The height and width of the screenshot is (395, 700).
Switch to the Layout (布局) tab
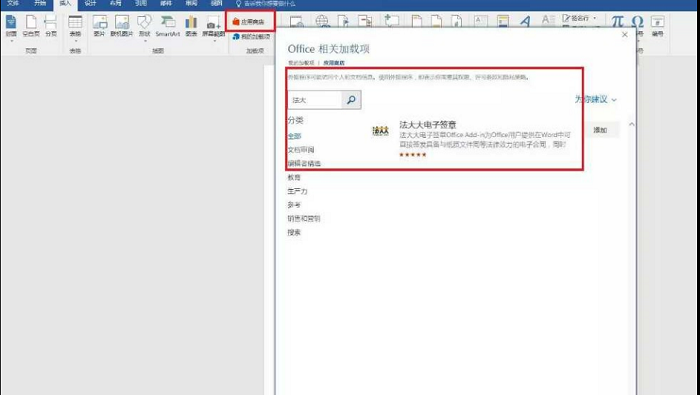click(116, 4)
